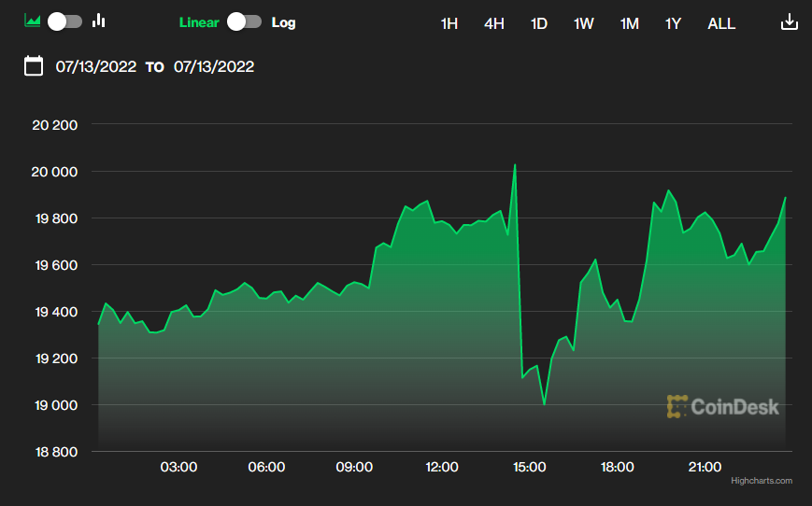Switch to the 1W time range

click(x=584, y=23)
